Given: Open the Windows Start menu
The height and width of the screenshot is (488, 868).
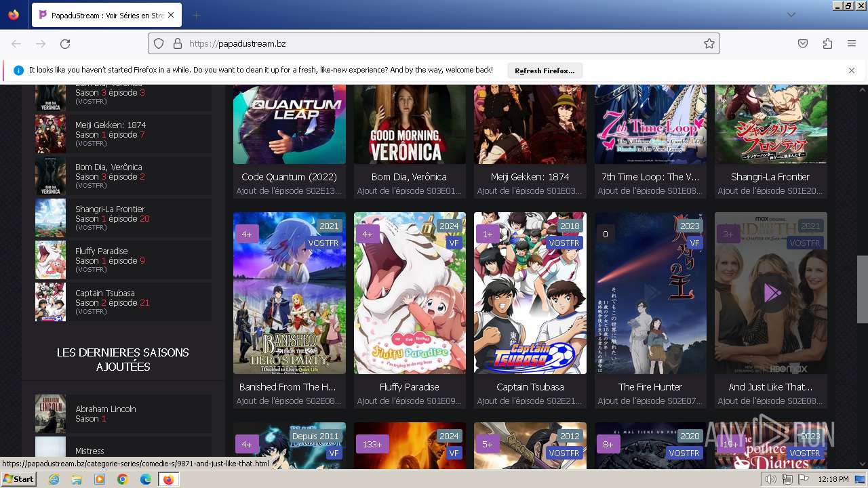Looking at the screenshot, I should point(19,479).
